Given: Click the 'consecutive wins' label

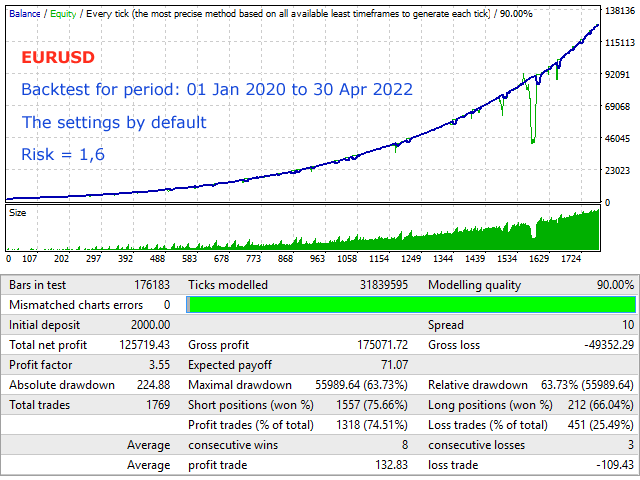Looking at the screenshot, I should click(233, 445).
